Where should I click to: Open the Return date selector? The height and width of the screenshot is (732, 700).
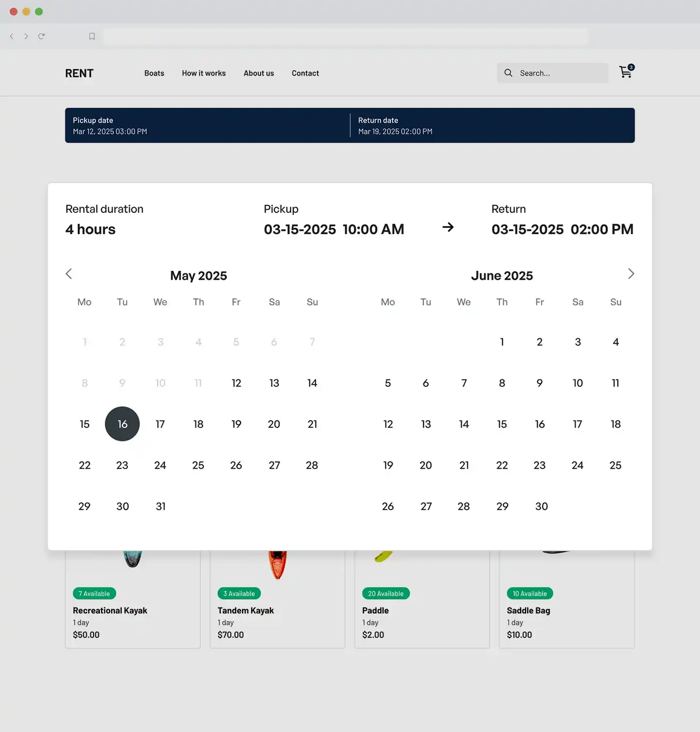pos(492,126)
